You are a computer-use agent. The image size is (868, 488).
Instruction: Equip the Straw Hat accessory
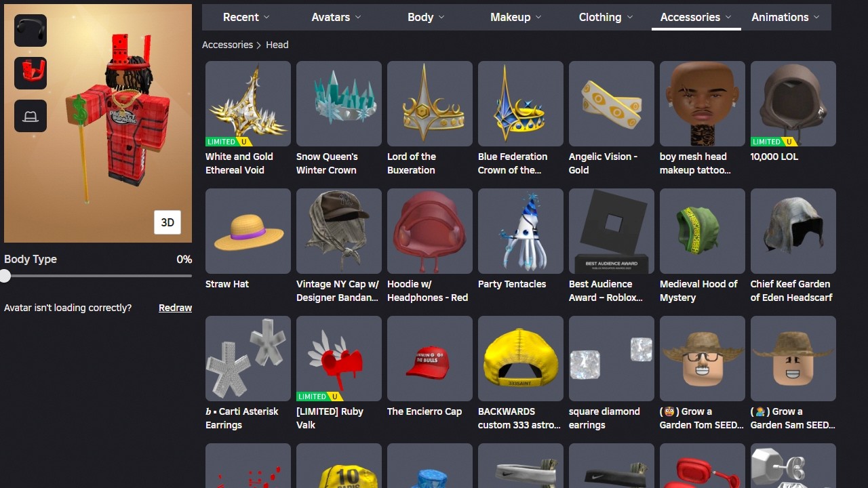[x=248, y=231]
